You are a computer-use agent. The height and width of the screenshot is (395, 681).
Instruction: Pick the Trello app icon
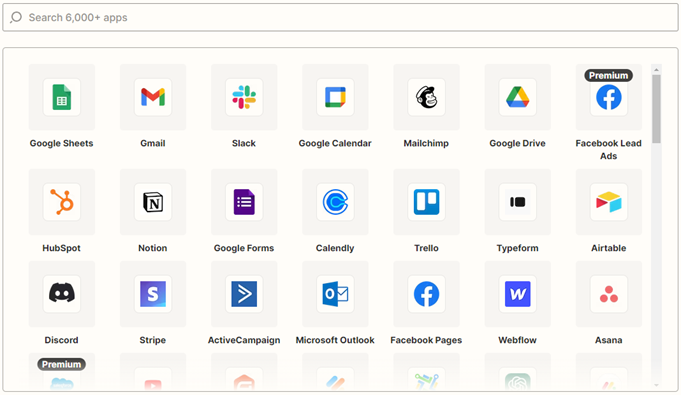click(x=426, y=202)
